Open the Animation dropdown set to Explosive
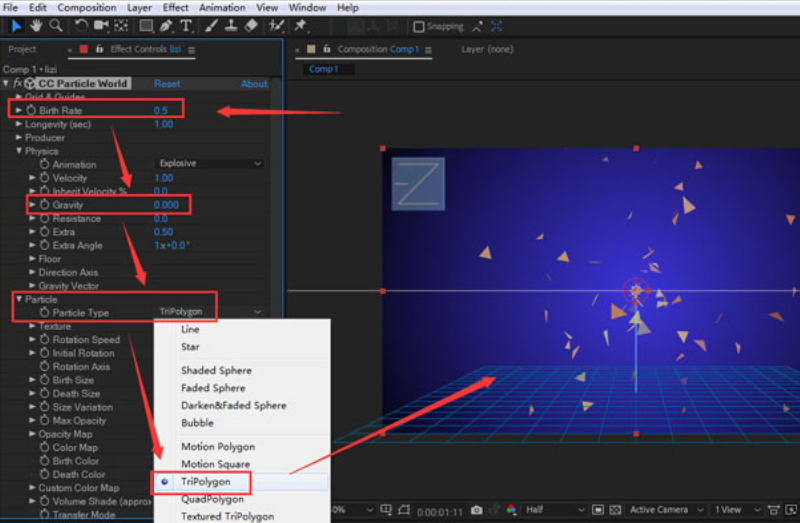Image resolution: width=800 pixels, height=523 pixels. point(211,163)
